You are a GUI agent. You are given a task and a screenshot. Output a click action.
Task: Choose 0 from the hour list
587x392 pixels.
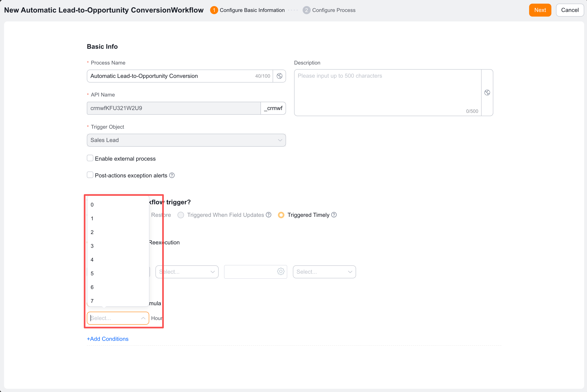click(x=118, y=205)
